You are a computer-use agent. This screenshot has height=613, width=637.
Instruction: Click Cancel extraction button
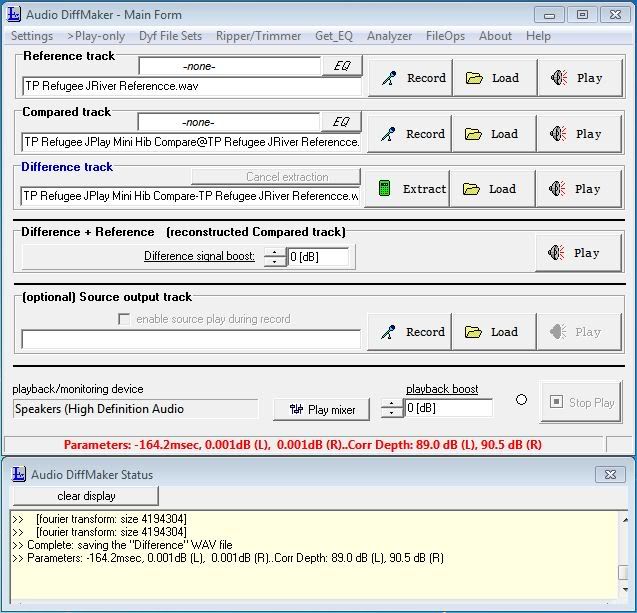pyautogui.click(x=276, y=177)
